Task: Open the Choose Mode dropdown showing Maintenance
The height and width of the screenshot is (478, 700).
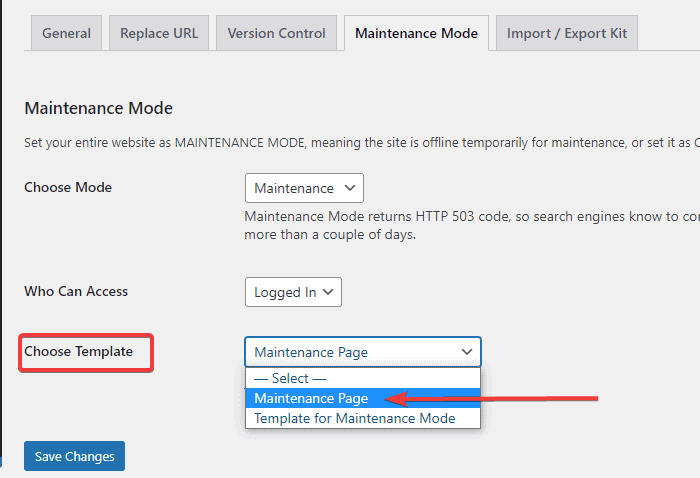Action: [304, 188]
